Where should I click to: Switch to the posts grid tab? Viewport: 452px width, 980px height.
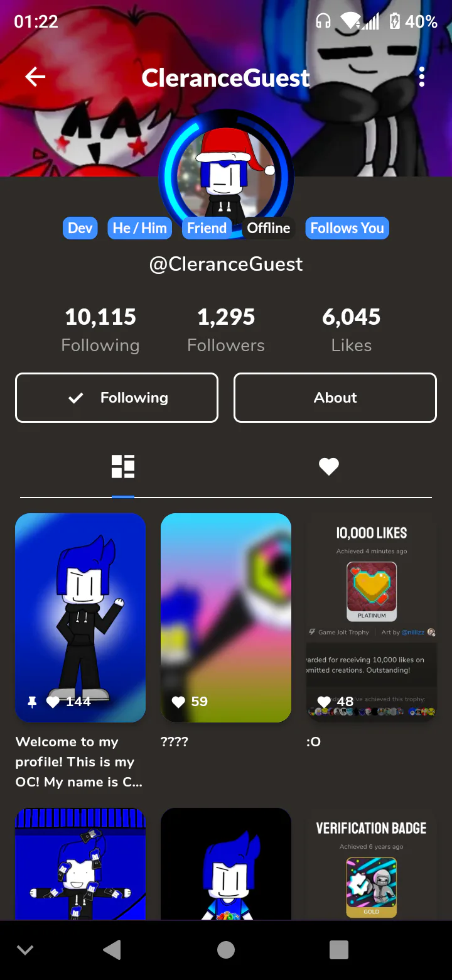(123, 467)
